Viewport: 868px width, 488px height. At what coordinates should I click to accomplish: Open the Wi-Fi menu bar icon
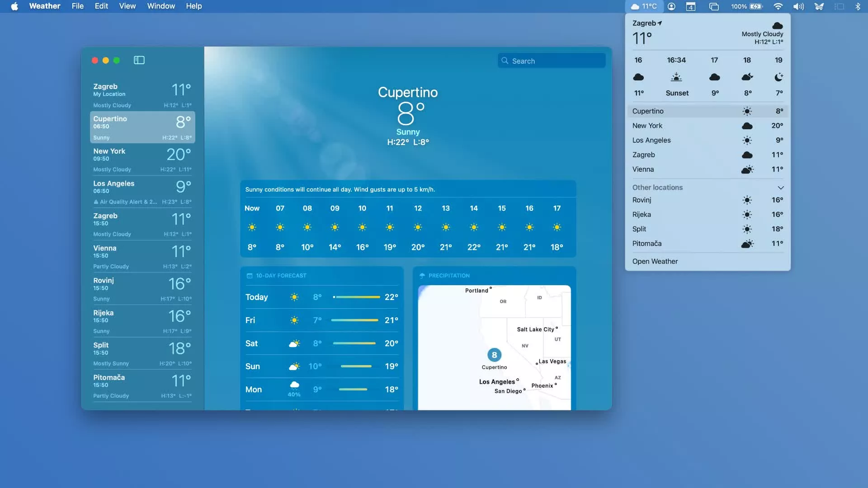778,6
